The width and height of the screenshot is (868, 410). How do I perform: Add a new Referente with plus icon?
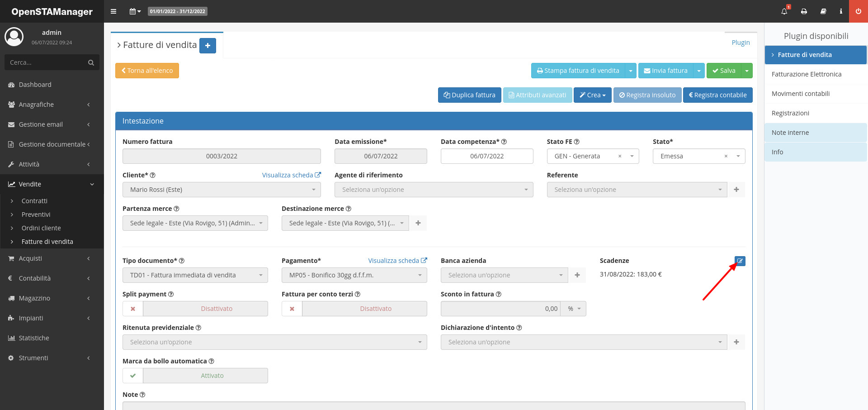click(x=736, y=190)
